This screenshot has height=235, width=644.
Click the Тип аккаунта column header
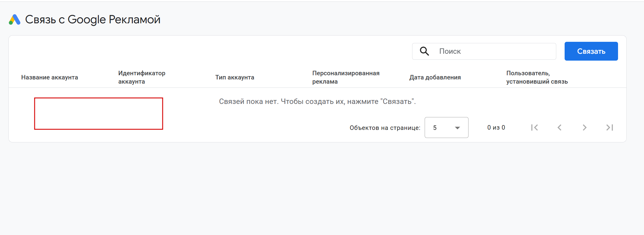pos(235,77)
